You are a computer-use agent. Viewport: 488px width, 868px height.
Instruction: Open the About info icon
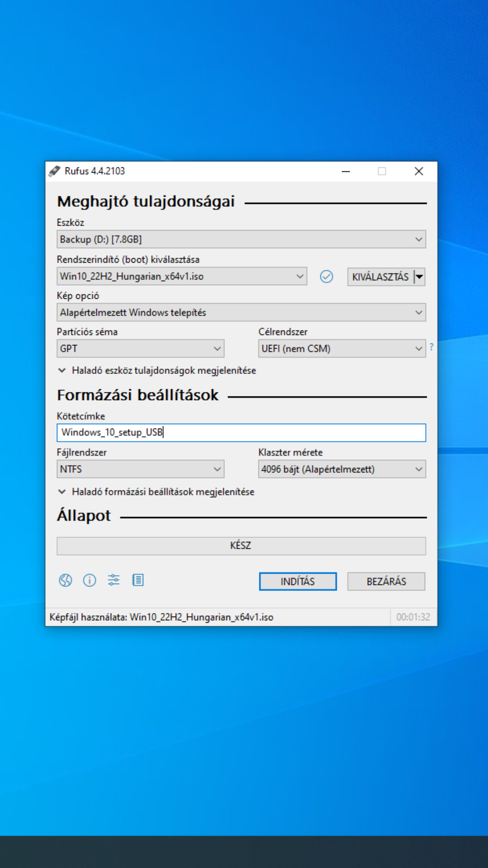click(89, 580)
